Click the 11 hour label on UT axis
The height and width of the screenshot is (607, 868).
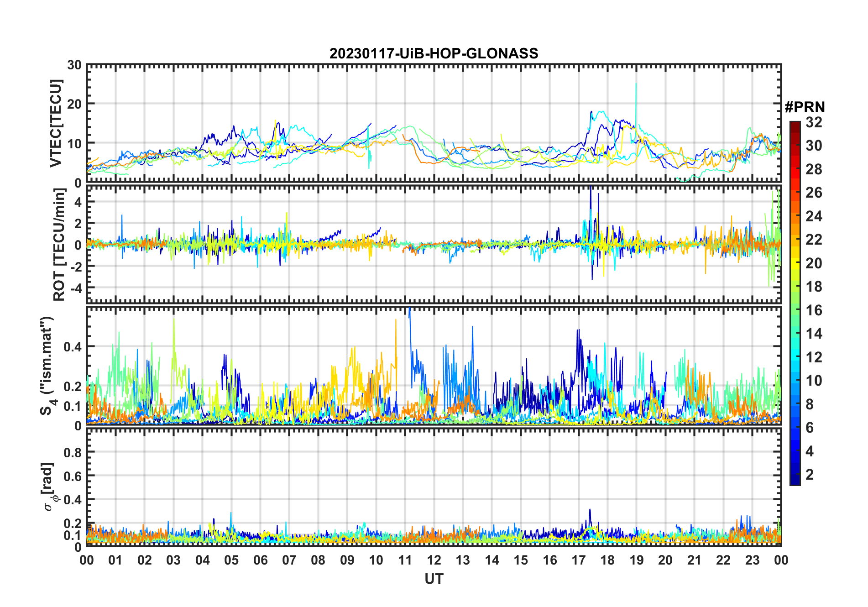point(405,560)
